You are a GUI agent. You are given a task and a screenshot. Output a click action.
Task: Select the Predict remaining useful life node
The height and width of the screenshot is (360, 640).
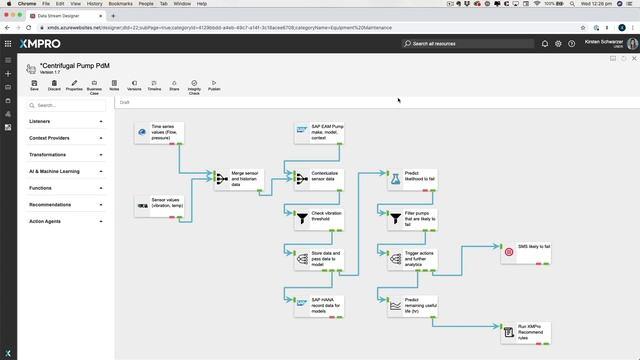click(413, 306)
